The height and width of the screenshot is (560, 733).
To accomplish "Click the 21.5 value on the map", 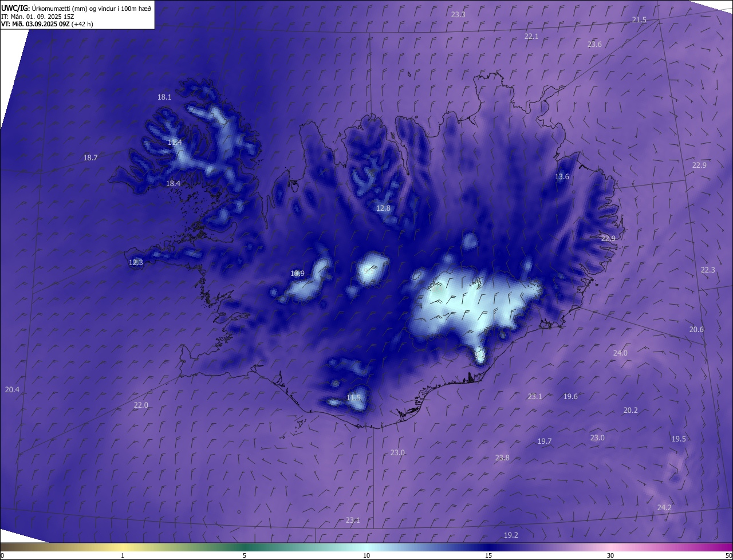I will click(x=639, y=19).
